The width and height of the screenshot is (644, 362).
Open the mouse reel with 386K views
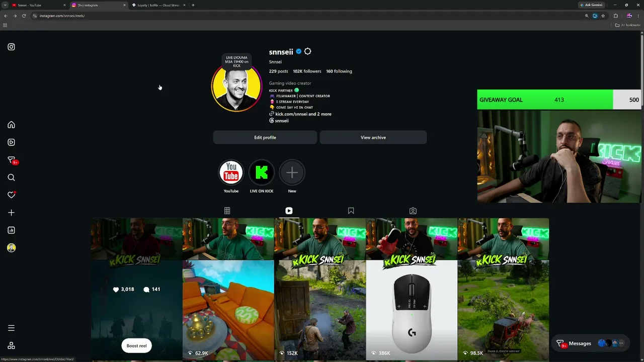412,289
